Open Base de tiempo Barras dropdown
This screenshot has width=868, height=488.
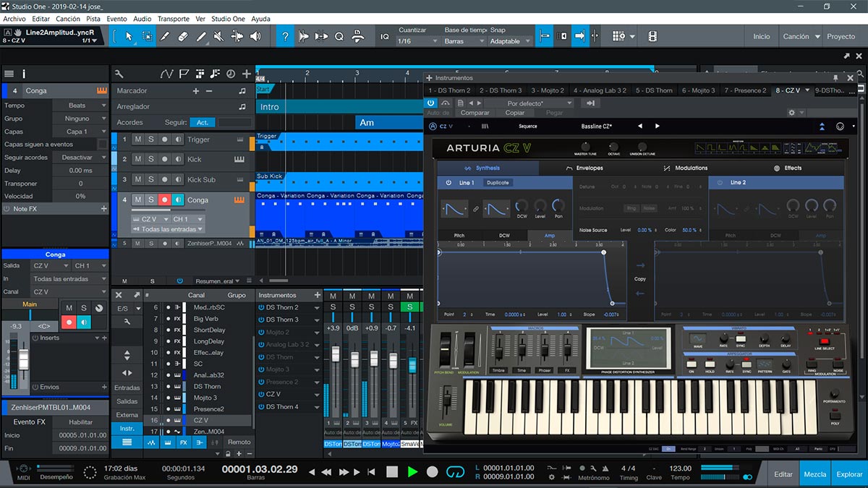[x=464, y=41]
